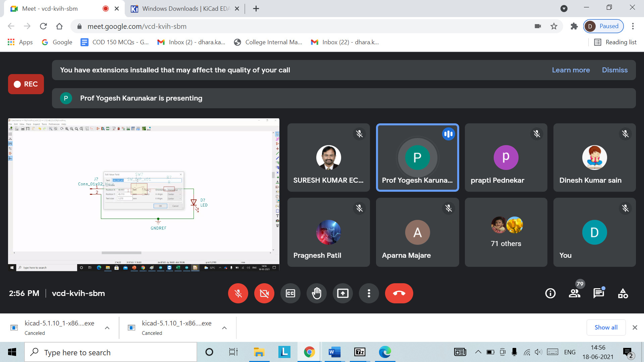The width and height of the screenshot is (644, 362).
Task: Open Microsoft Edge from taskbar
Action: coord(385,352)
